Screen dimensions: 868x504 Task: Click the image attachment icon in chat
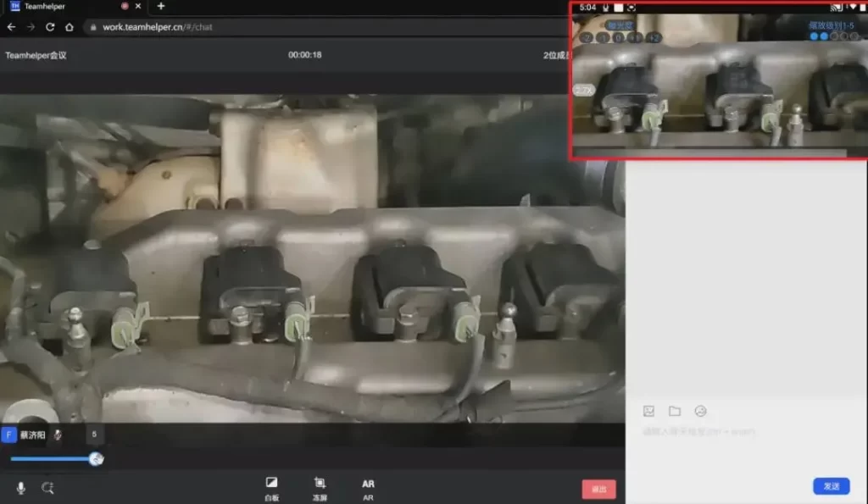pyautogui.click(x=648, y=411)
